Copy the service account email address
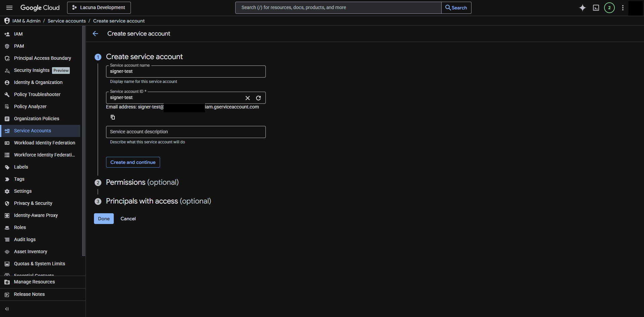Image resolution: width=644 pixels, height=317 pixels. (x=113, y=117)
